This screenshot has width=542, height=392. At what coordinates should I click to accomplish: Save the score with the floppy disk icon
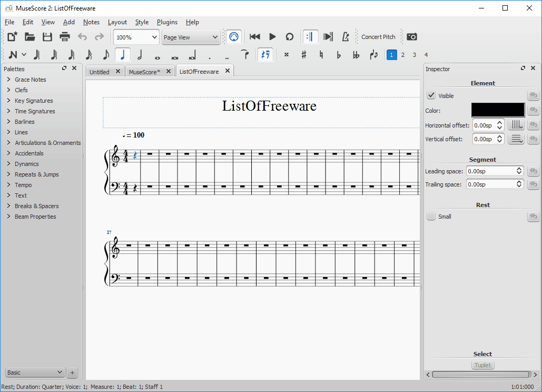pos(47,37)
